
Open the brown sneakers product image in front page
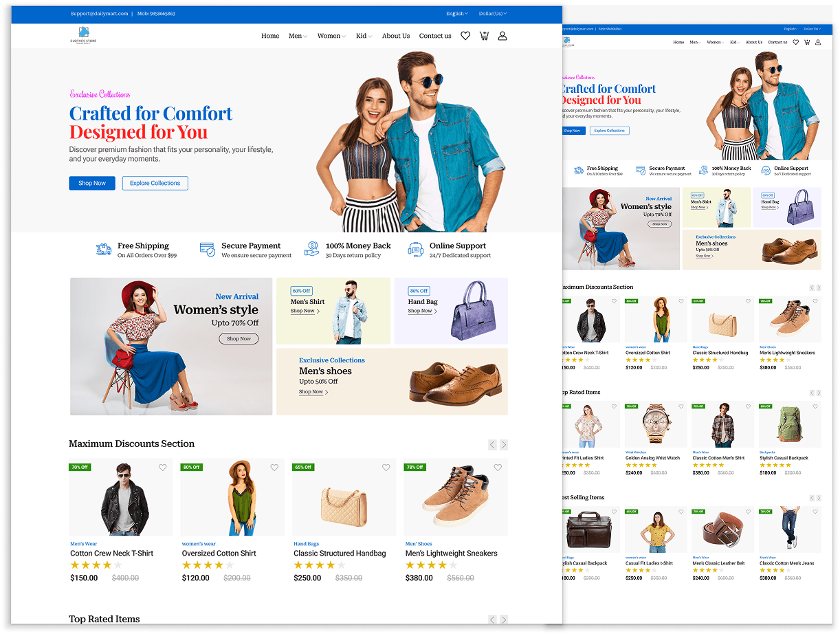[456, 498]
